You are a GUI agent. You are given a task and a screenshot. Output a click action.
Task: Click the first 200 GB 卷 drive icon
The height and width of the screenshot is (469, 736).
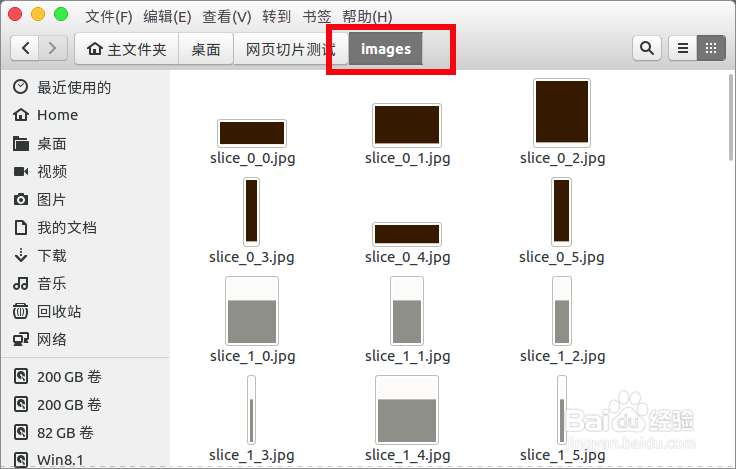pyautogui.click(x=21, y=377)
